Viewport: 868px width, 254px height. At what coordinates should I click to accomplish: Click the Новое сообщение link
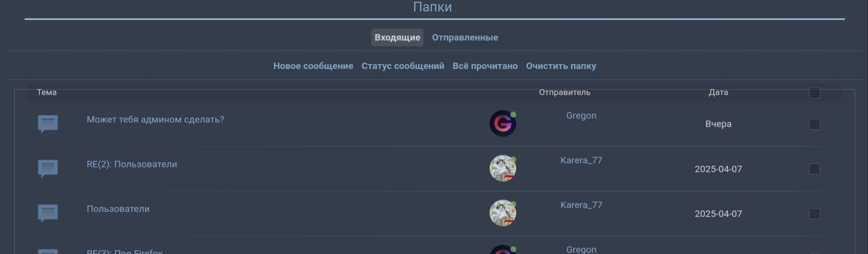(x=313, y=66)
